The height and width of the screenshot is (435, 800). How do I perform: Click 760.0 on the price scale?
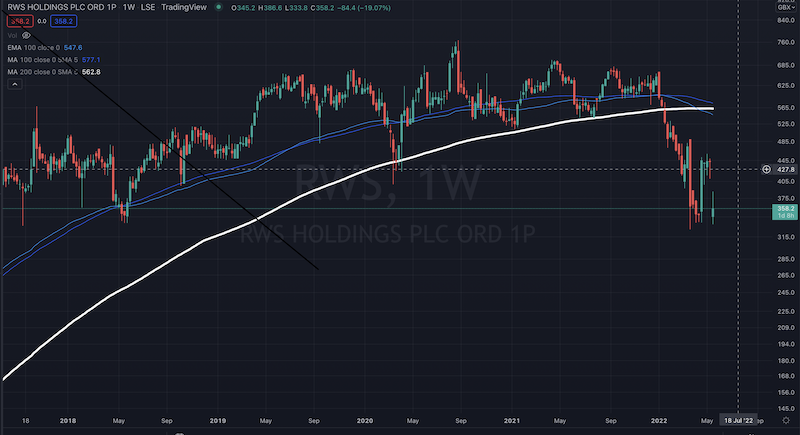(x=786, y=42)
